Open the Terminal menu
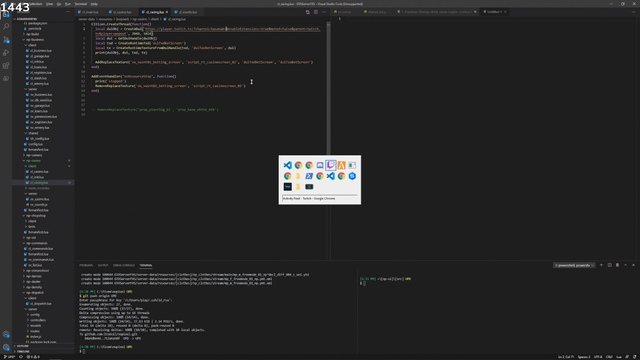The width and height of the screenshot is (640, 360). click(x=81, y=4)
